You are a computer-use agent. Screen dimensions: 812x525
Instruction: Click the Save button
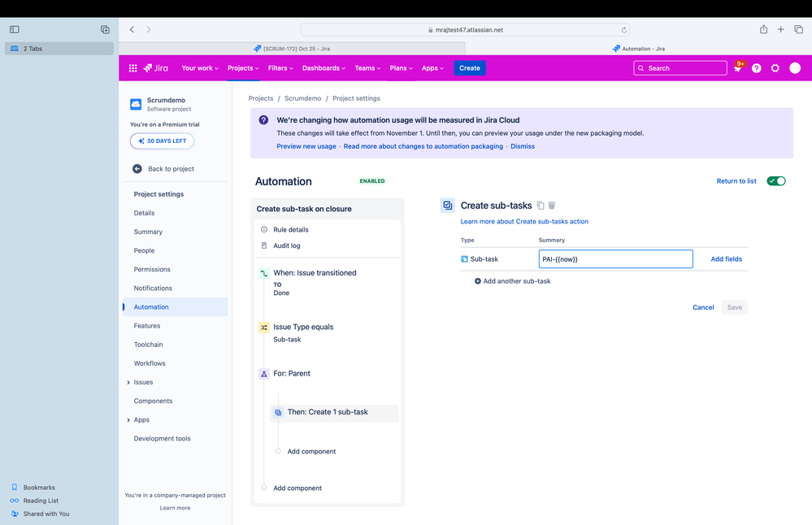pyautogui.click(x=734, y=307)
